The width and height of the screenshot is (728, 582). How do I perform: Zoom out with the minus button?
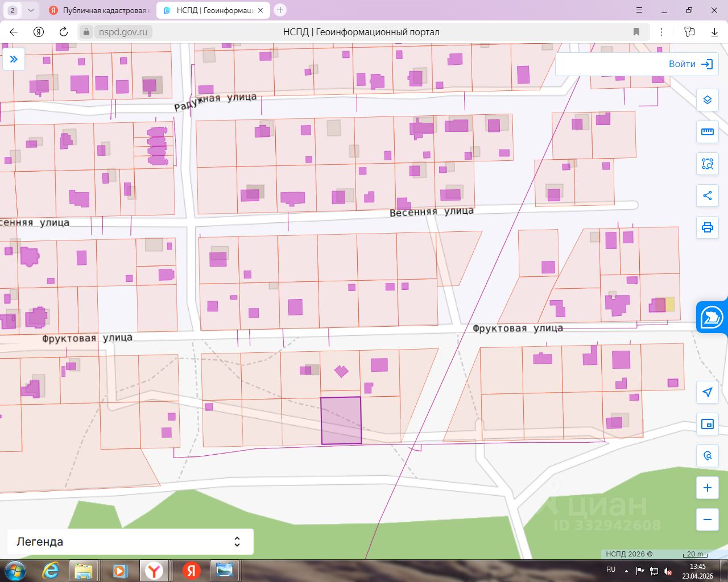click(x=708, y=519)
